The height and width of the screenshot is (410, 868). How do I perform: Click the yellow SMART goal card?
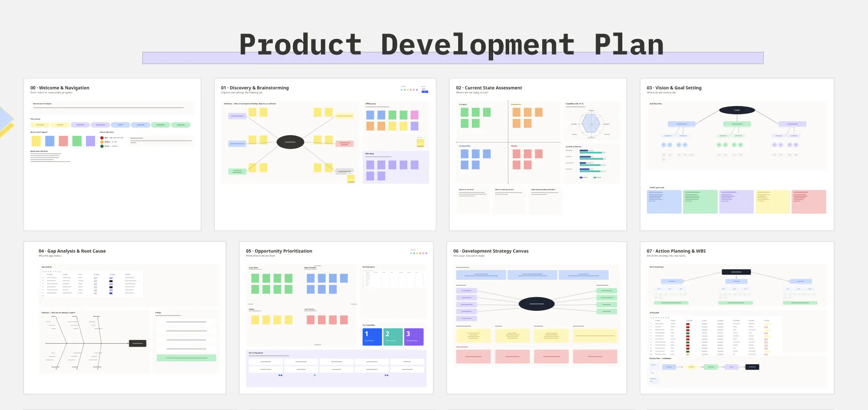[x=773, y=202]
